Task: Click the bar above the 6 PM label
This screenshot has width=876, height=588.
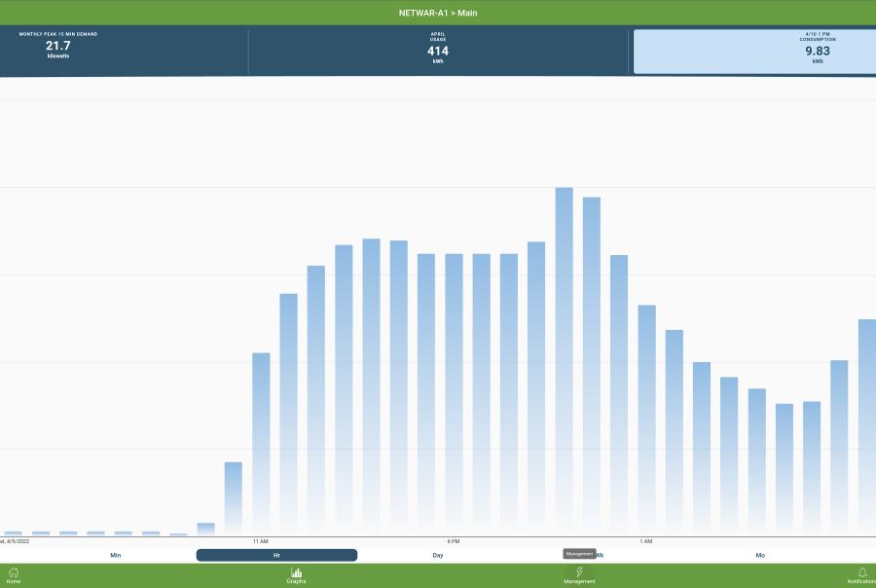Action: (x=454, y=394)
